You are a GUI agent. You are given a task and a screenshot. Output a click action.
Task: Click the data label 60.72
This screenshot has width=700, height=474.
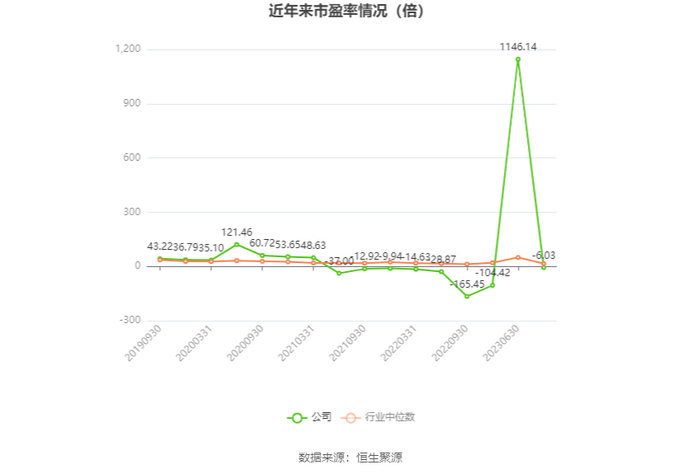click(263, 243)
